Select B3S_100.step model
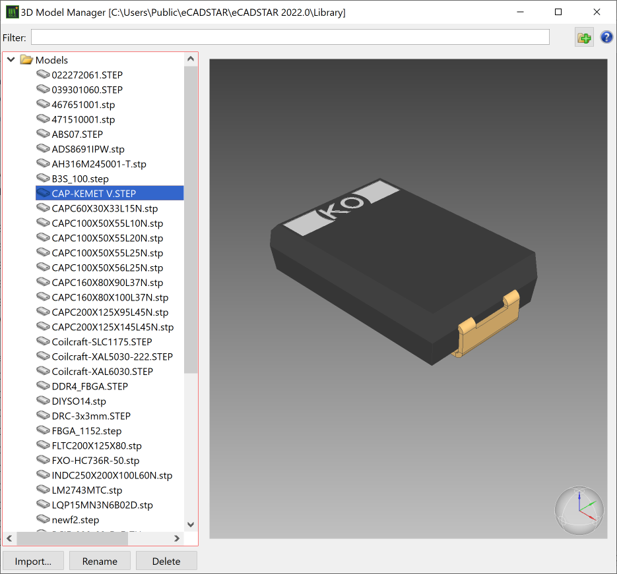The height and width of the screenshot is (574, 617). click(80, 179)
